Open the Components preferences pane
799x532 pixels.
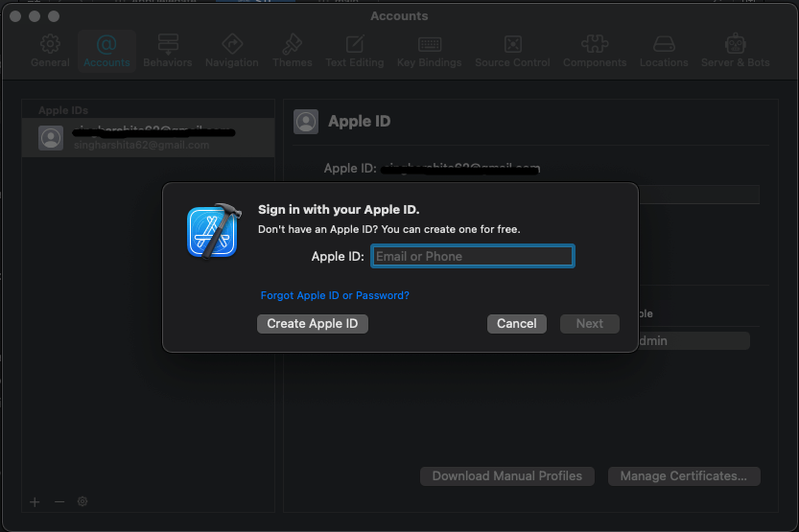tap(595, 51)
